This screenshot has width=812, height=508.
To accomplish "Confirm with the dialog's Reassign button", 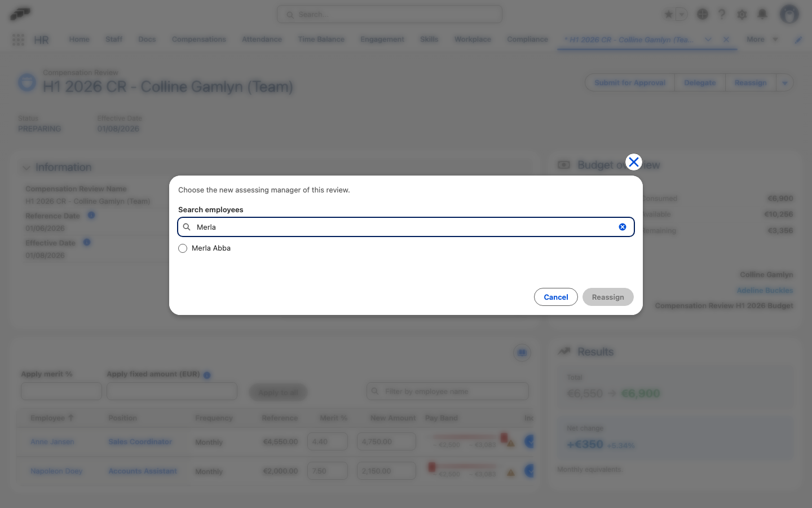I will pos(608,297).
